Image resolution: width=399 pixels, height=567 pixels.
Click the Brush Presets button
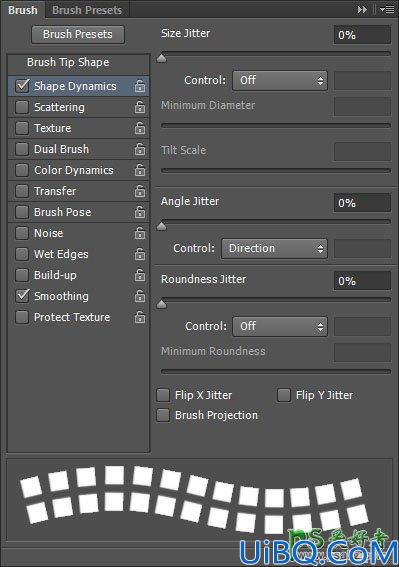78,34
